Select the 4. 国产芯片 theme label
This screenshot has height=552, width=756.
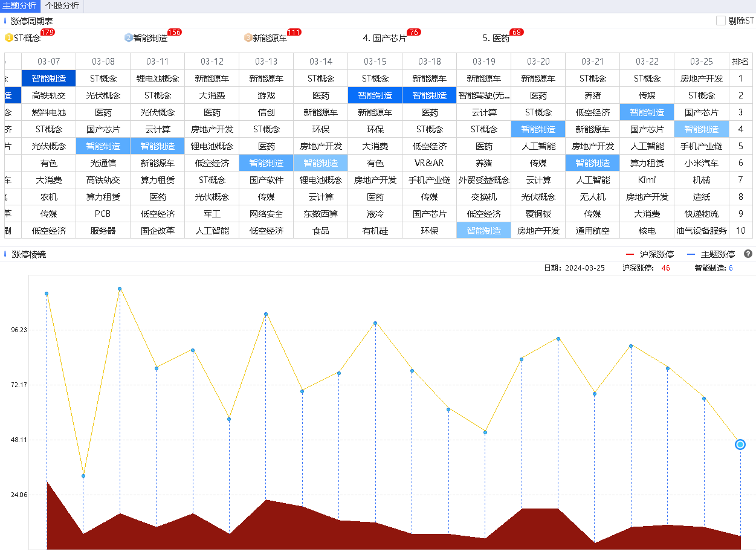tap(385, 38)
